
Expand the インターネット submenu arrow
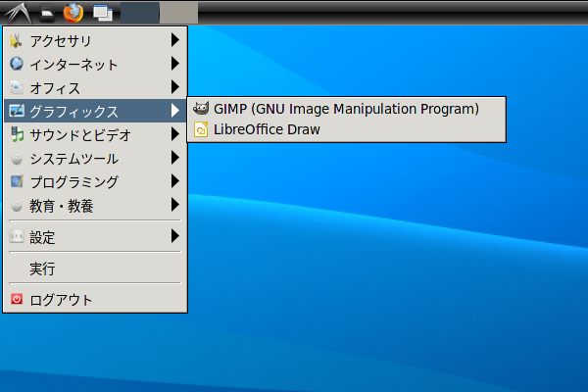click(x=175, y=64)
